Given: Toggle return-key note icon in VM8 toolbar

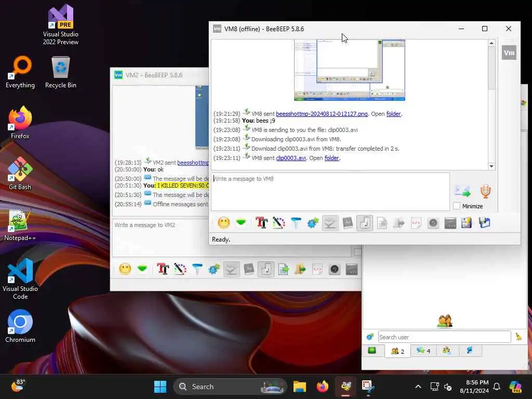Looking at the screenshot, I should coord(365,223).
